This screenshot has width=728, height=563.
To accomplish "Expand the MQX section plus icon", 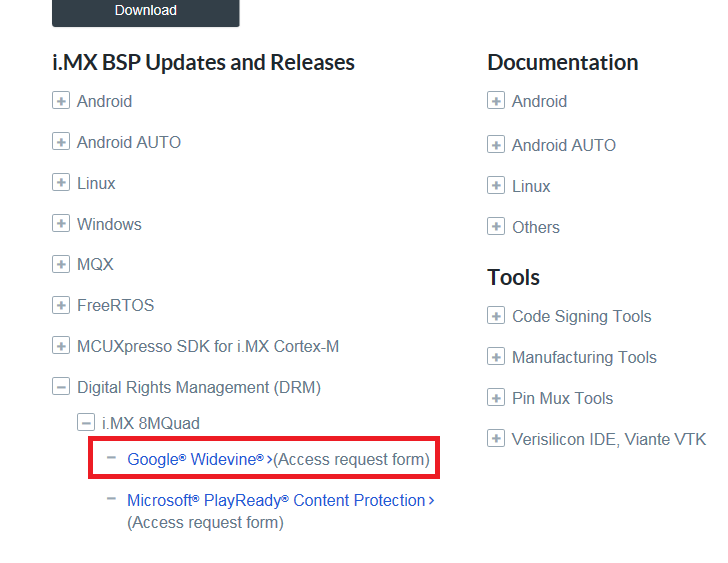I will click(61, 264).
